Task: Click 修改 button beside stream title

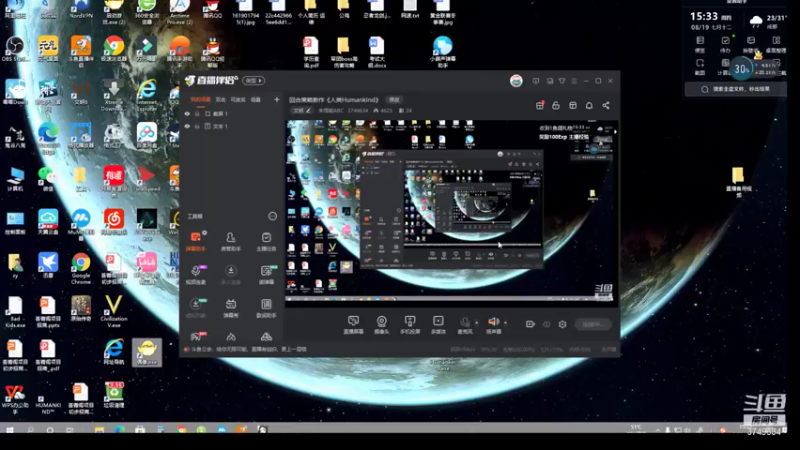Action: pos(394,99)
